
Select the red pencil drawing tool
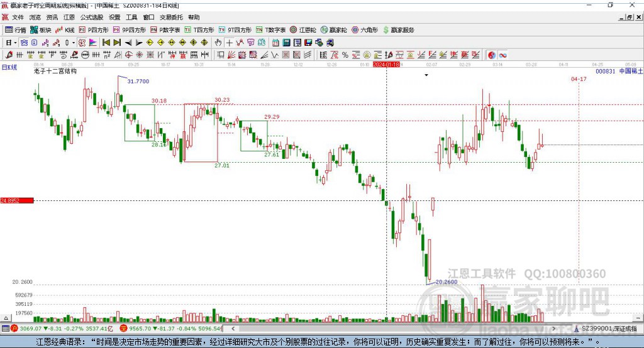point(9,55)
